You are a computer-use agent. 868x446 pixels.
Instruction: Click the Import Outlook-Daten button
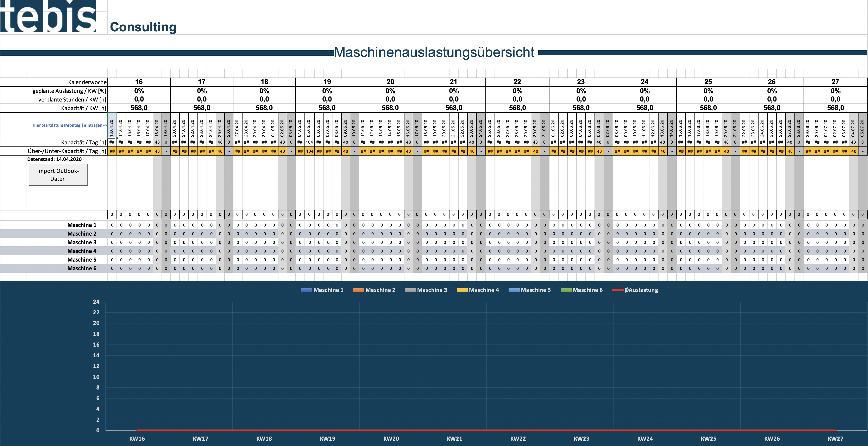coord(58,175)
